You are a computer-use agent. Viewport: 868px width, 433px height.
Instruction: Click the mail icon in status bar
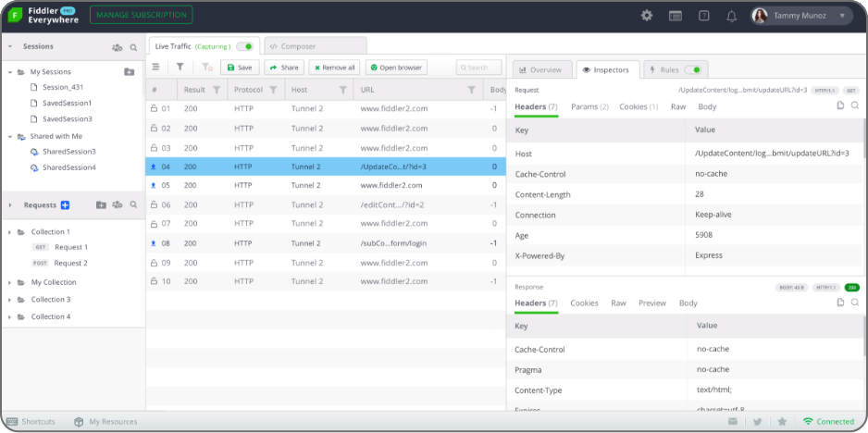(x=733, y=421)
